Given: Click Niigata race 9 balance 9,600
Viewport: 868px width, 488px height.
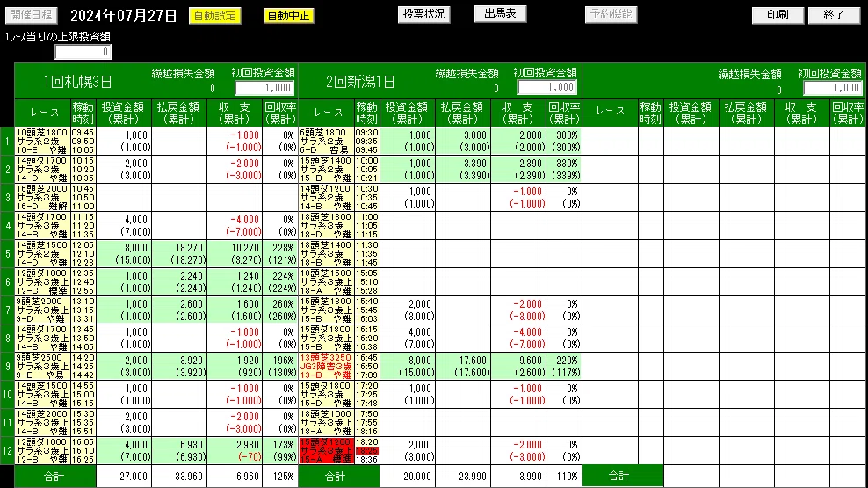Looking at the screenshot, I should [530, 360].
